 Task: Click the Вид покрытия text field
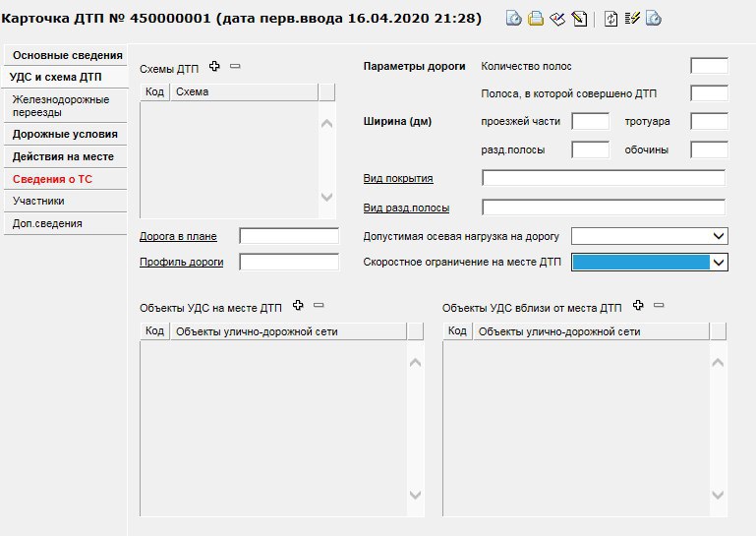coord(604,178)
